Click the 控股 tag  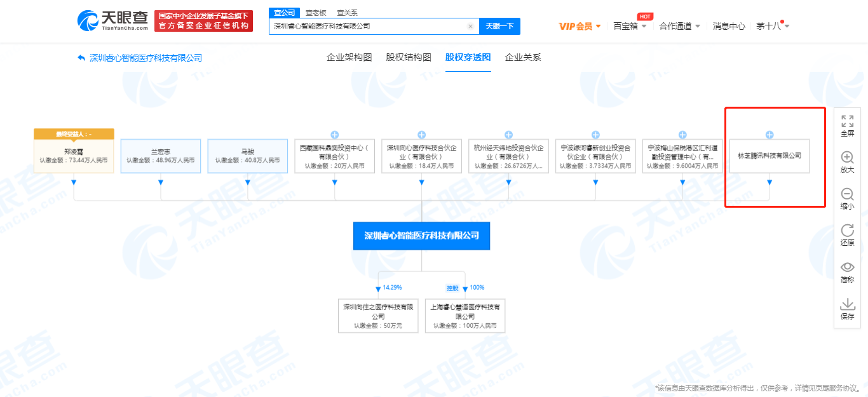pyautogui.click(x=452, y=288)
